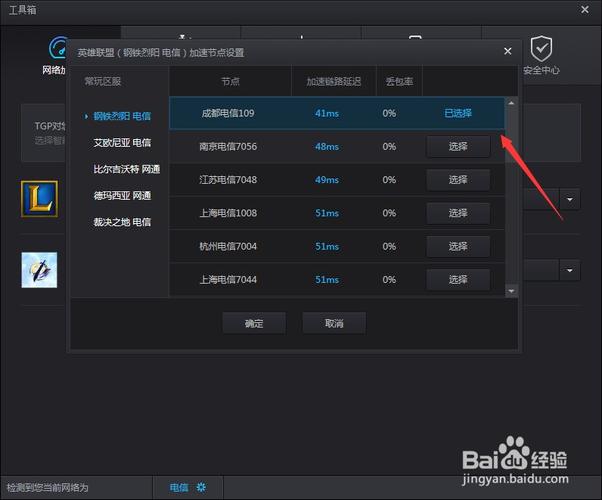Viewport: 602px width, 500px height.
Task: Click 成都电信109 node name
Action: (228, 113)
